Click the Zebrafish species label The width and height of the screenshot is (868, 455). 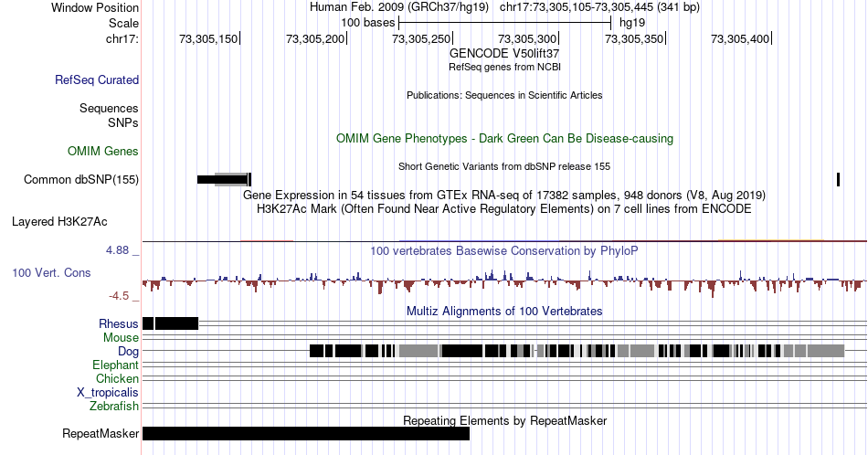coord(114,407)
